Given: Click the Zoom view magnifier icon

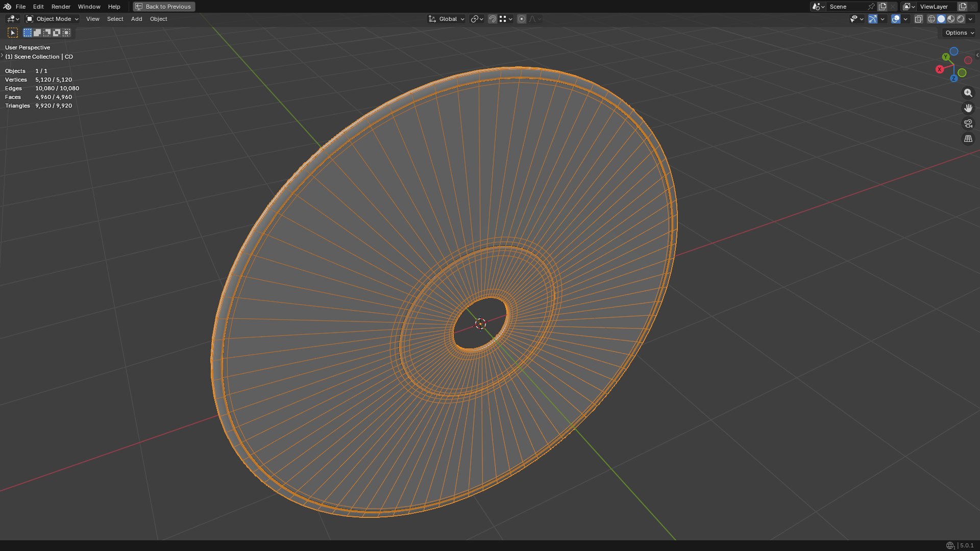Looking at the screenshot, I should 968,93.
